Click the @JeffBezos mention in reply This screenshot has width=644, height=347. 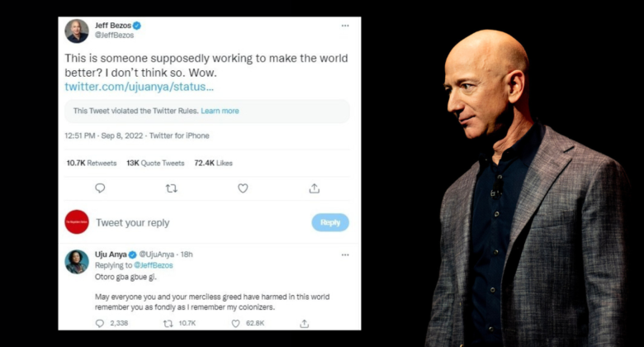[x=154, y=265]
